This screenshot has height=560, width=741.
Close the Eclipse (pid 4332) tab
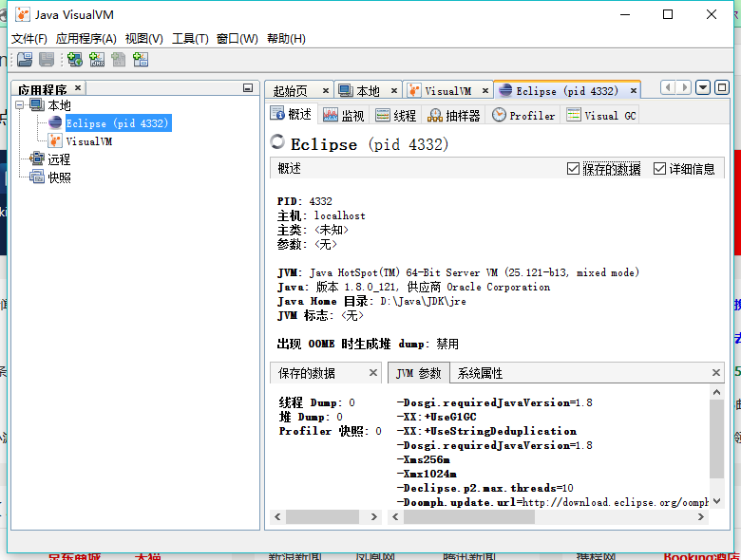pos(634,91)
